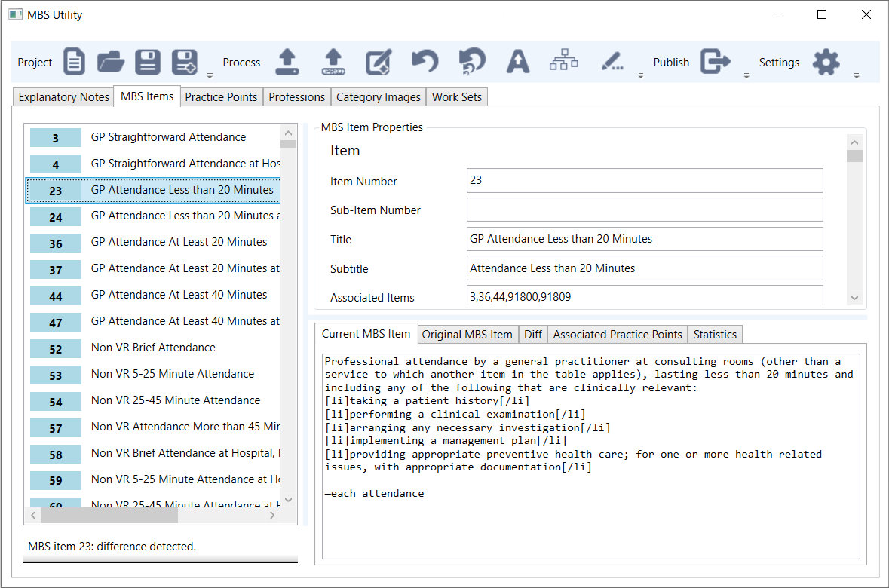The width and height of the screenshot is (889, 588).
Task: Expand the Publish toolbar overflow arrow
Action: click(x=746, y=75)
